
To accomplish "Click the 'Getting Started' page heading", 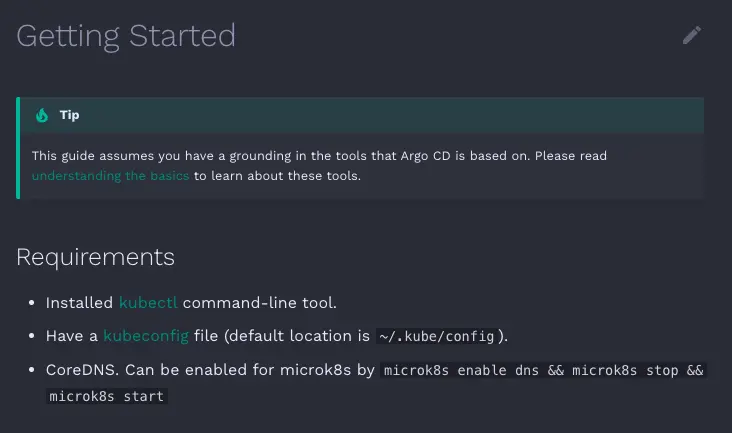I will pos(126,36).
